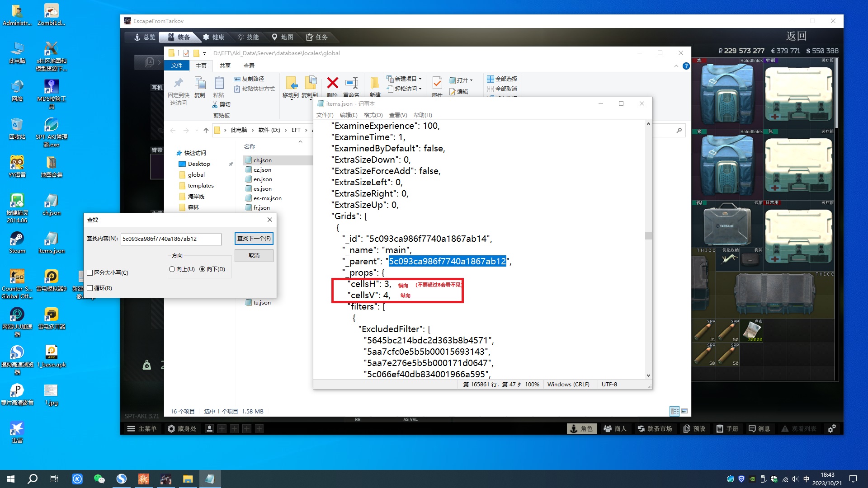Open Steam desktop shortcut
Screen dimensions: 868x488
click(17, 239)
